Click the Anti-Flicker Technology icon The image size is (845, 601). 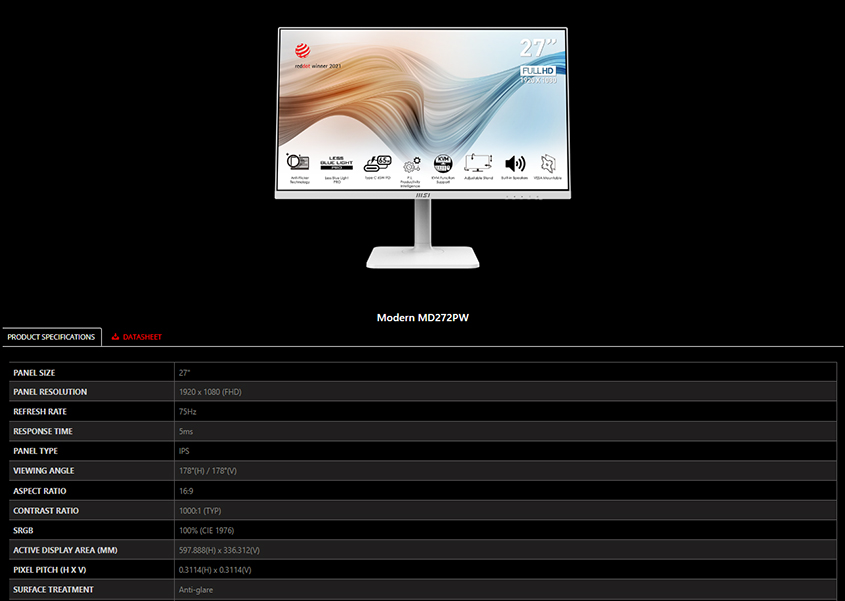point(298,162)
